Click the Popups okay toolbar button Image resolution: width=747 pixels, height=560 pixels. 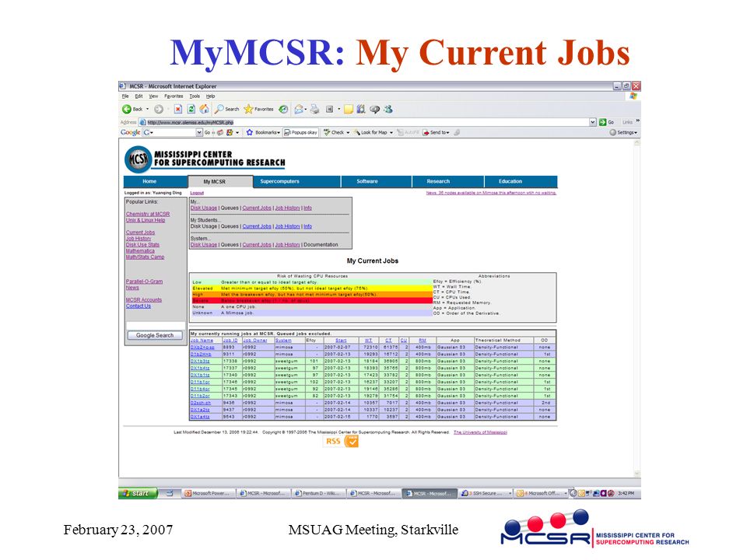coord(300,132)
